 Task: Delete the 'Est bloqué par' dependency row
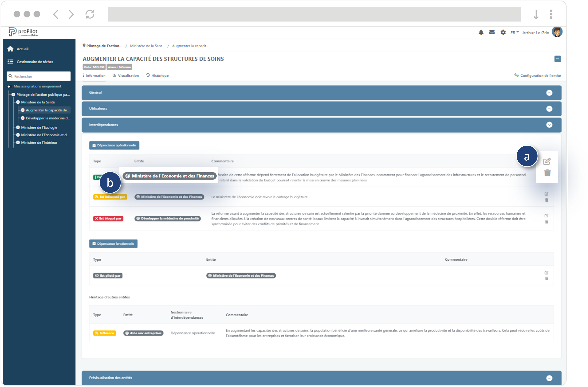pyautogui.click(x=547, y=222)
